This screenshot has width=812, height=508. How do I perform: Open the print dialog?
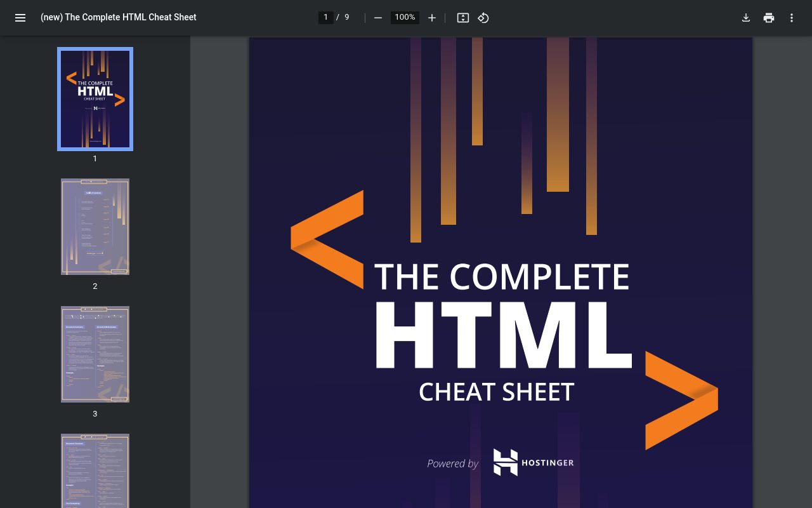click(769, 18)
